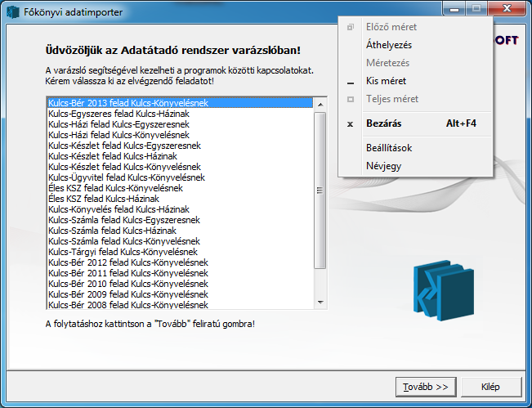Open Névjegy menu entry
The height and width of the screenshot is (408, 532).
415,166
